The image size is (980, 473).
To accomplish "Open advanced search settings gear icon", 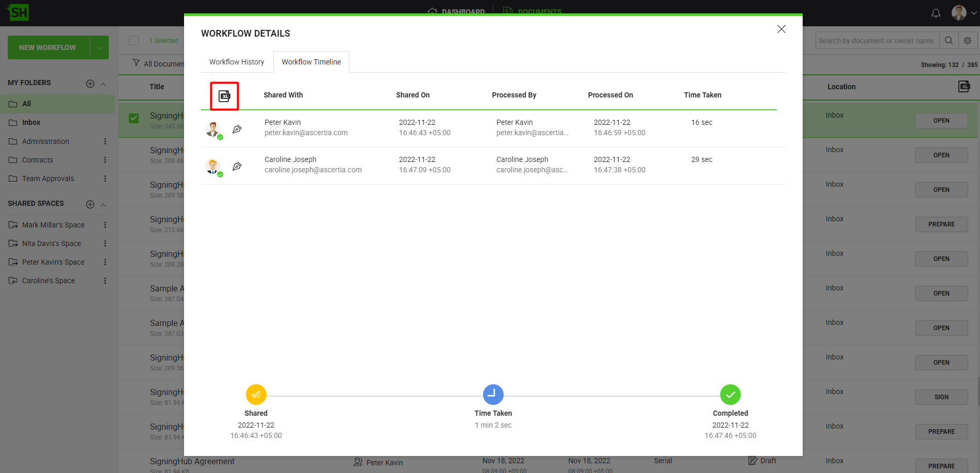I will click(x=968, y=41).
